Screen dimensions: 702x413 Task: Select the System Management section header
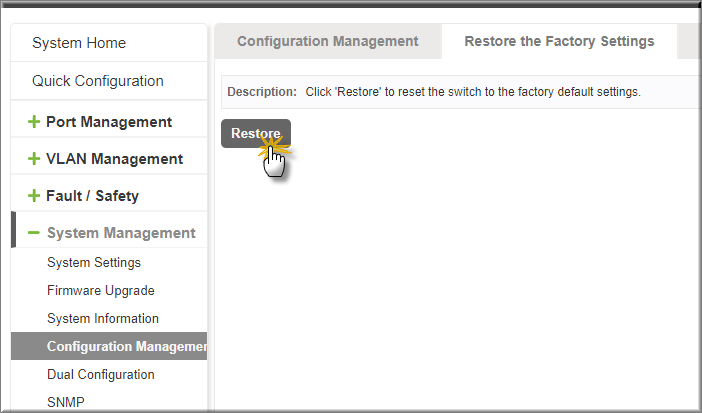pos(109,232)
